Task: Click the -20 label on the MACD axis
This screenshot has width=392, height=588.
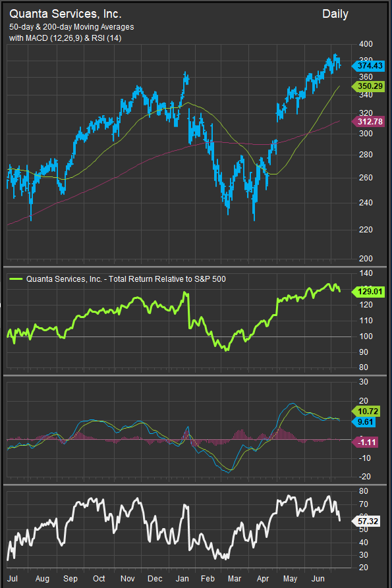Action: pyautogui.click(x=364, y=477)
